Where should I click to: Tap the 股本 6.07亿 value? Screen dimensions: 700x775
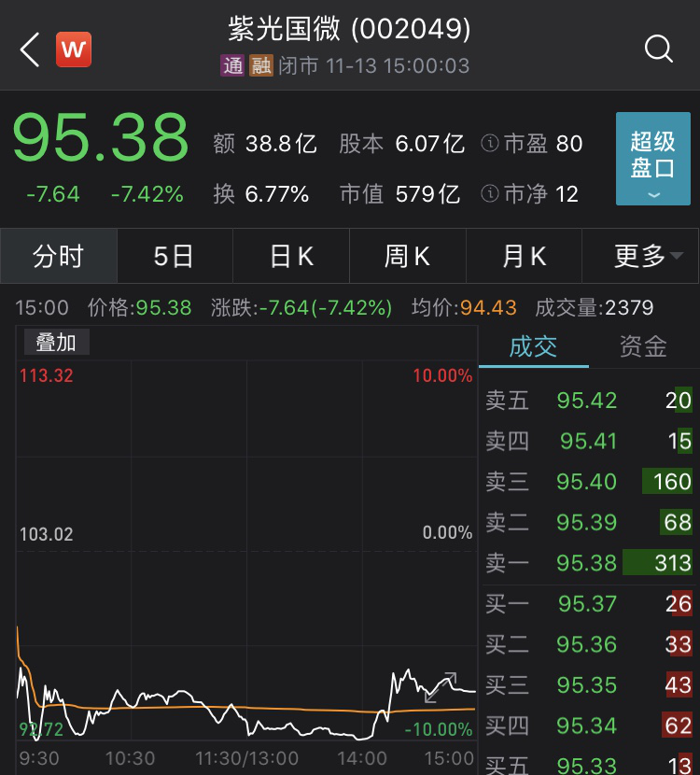(x=401, y=144)
